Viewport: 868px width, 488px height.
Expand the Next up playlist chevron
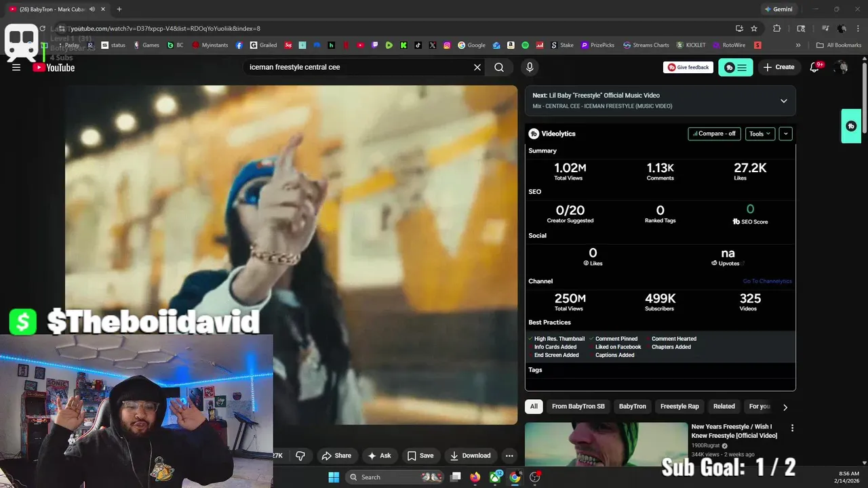click(784, 101)
